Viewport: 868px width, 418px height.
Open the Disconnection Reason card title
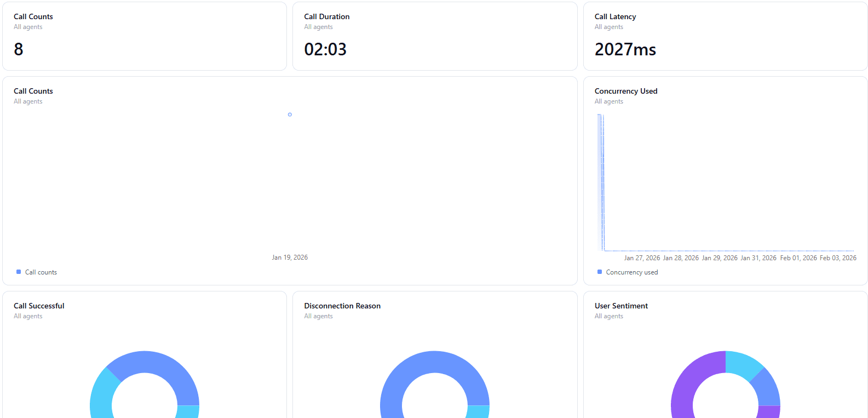pos(342,306)
